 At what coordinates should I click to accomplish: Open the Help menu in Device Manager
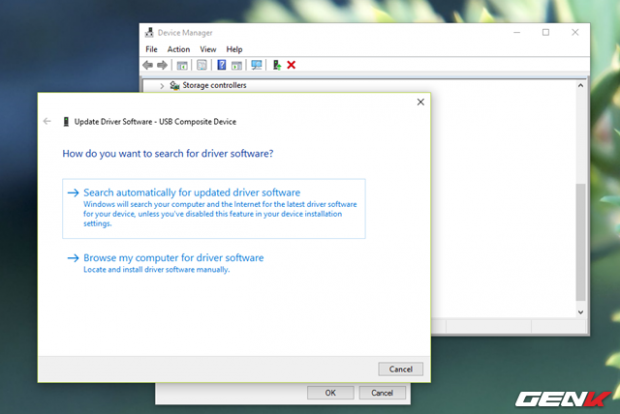[x=234, y=49]
